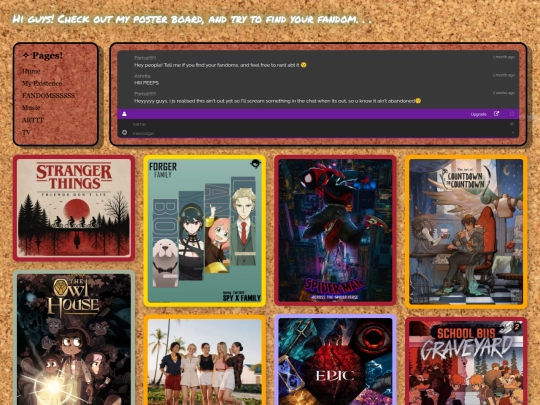Click the Countdown to Countdown poster
Screen dimensions: 540x405
click(466, 231)
